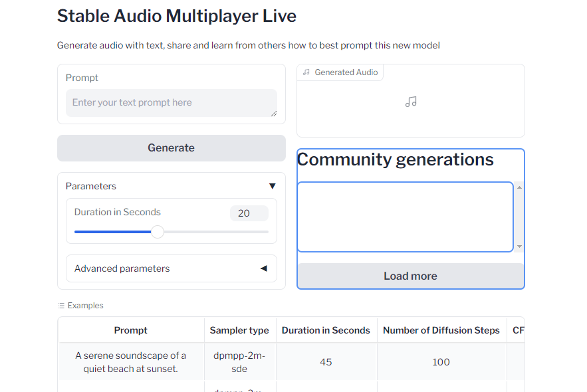
Task: Click the Number of Diffusion Steps header
Action: pos(441,330)
